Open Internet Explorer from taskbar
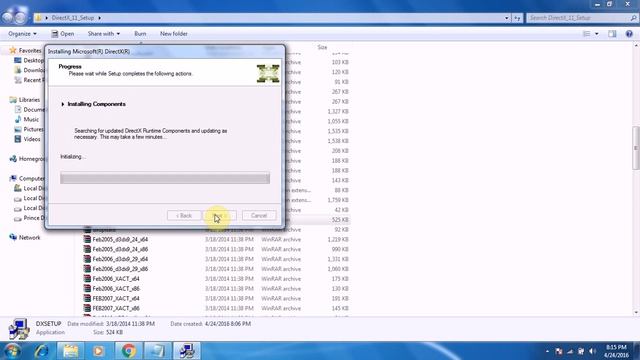This screenshot has width=640, height=360. pos(41,351)
